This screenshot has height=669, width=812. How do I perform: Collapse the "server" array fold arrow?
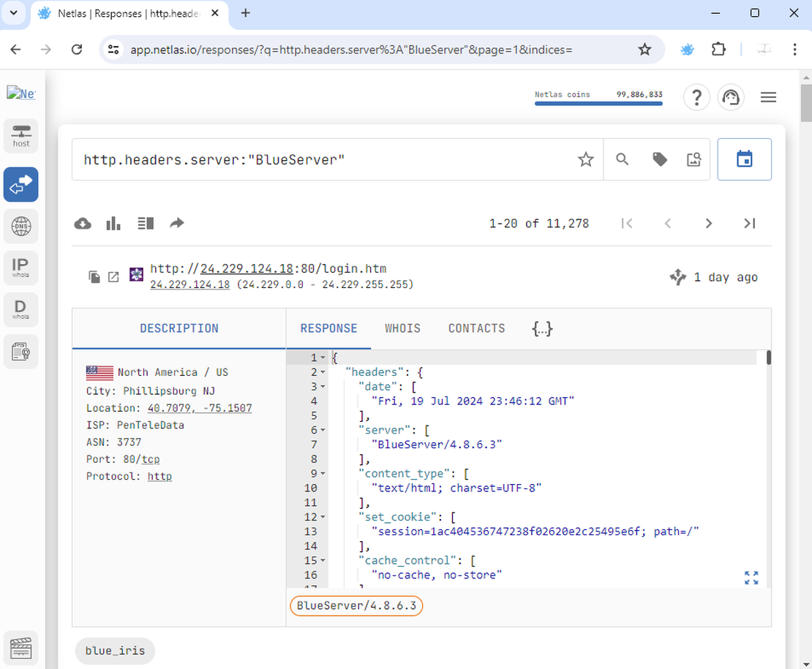point(323,430)
